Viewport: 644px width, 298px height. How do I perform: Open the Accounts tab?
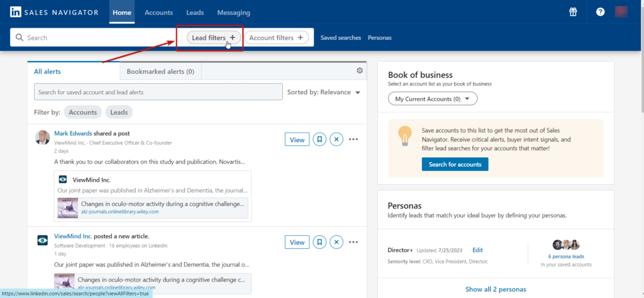(158, 13)
